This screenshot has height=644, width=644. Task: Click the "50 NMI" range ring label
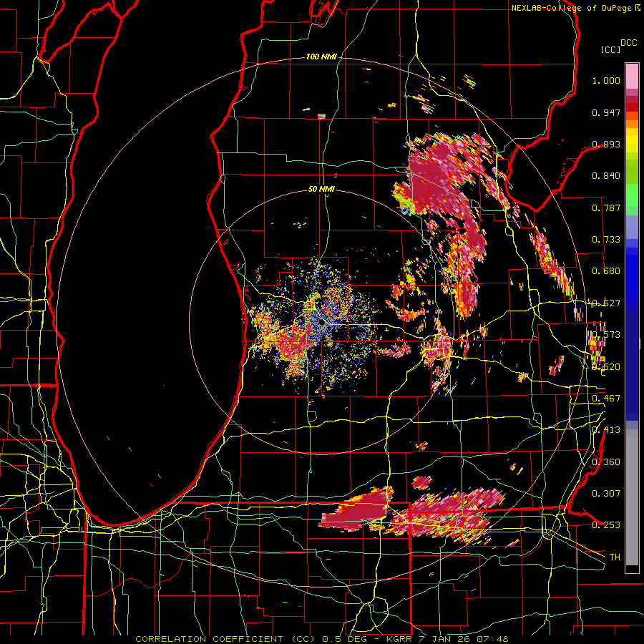pos(321,189)
